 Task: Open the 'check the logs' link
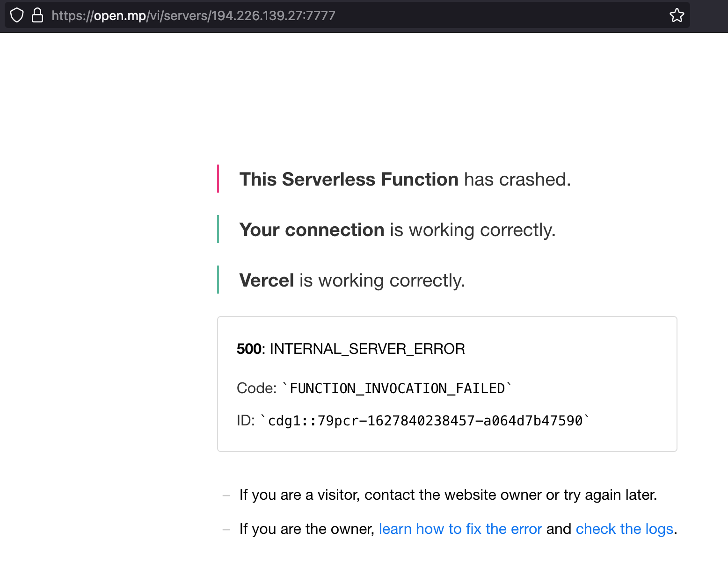tap(624, 529)
